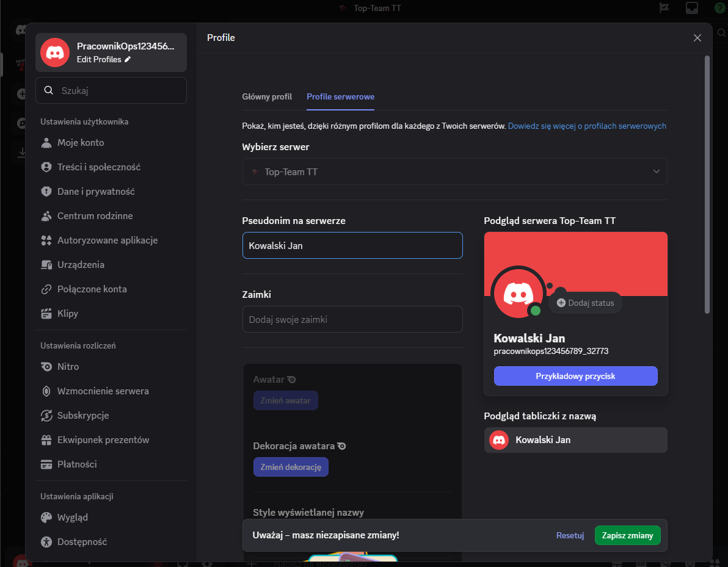Click the Autoryzowane aplikacje icon
The height and width of the screenshot is (567, 728).
click(46, 240)
